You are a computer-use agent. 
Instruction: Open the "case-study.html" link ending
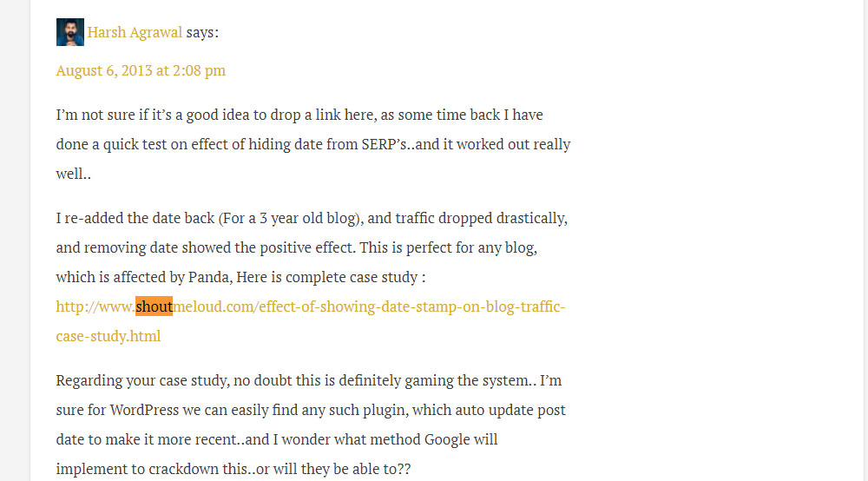[108, 335]
